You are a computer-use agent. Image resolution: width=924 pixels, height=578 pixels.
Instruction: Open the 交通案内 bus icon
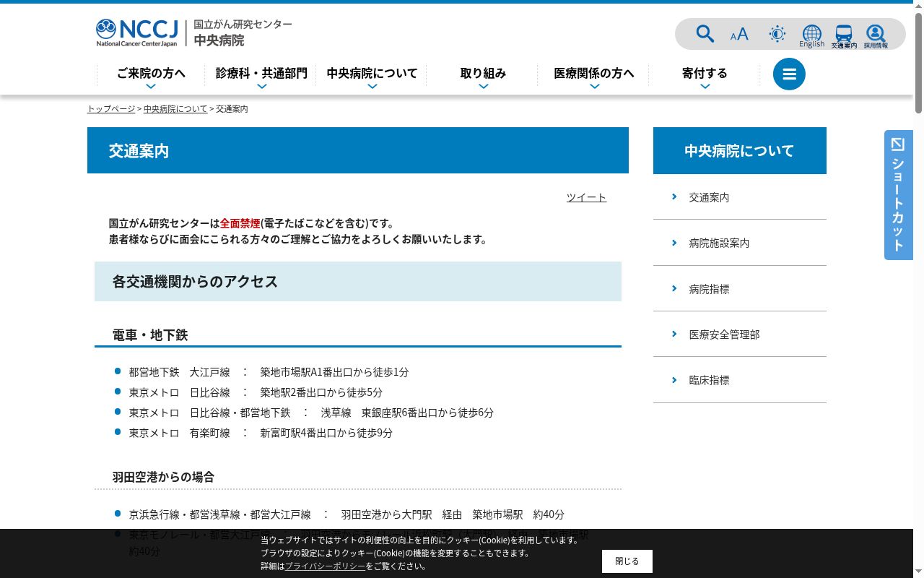click(844, 36)
